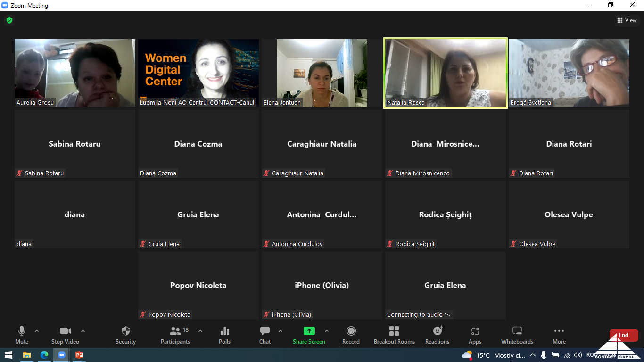Open the View layout menu
Image resolution: width=644 pixels, height=362 pixels.
(627, 20)
